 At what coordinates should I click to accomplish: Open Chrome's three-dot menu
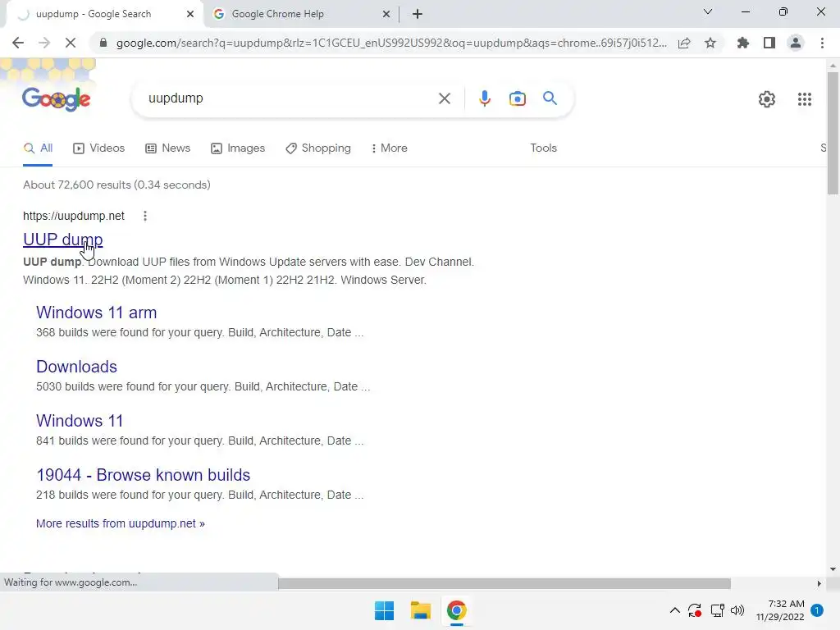point(822,43)
